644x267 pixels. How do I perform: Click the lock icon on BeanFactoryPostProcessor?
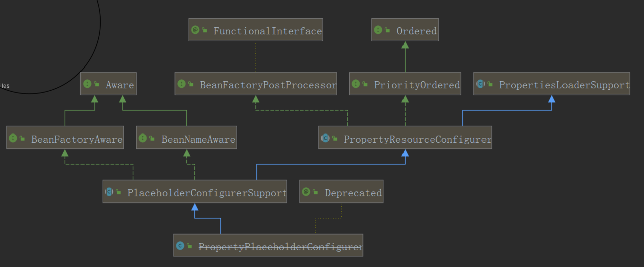pyautogui.click(x=191, y=84)
